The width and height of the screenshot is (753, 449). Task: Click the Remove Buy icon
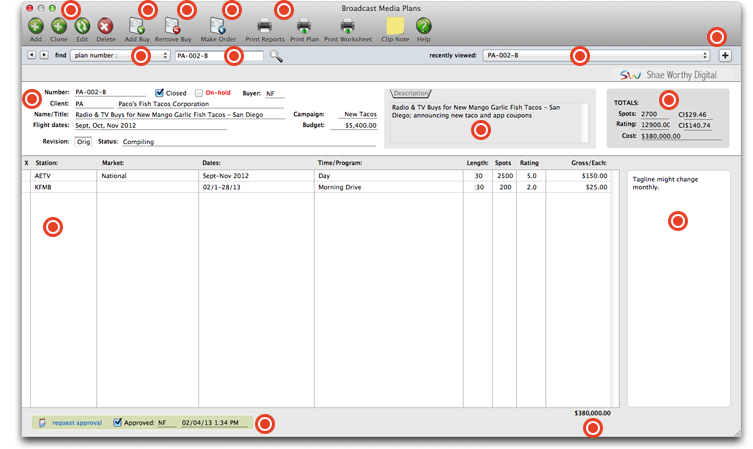[x=173, y=26]
